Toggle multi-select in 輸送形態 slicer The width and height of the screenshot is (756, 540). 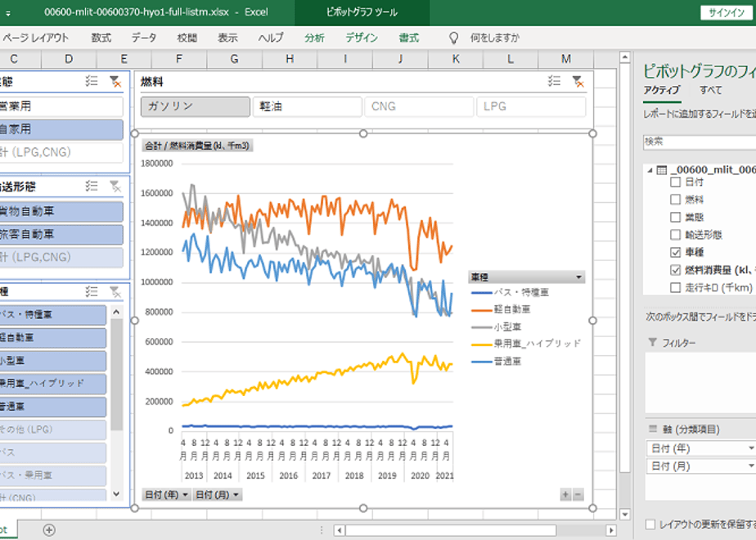(x=92, y=186)
